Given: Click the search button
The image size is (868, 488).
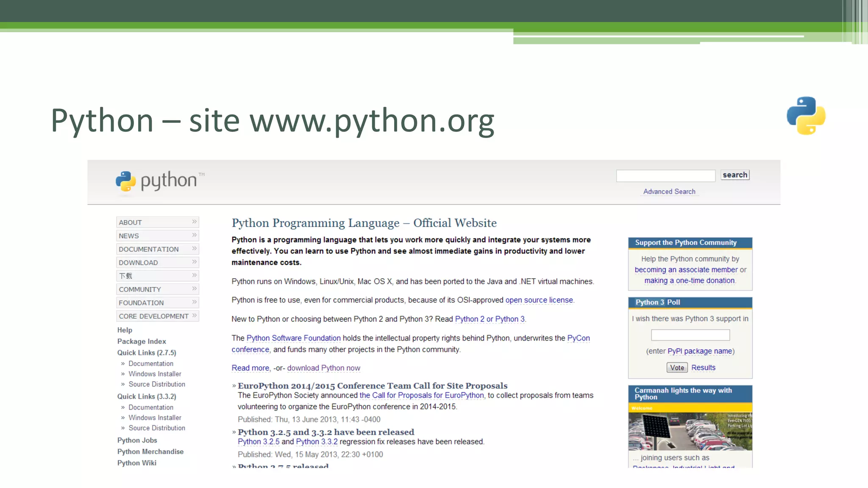Looking at the screenshot, I should click(x=735, y=175).
